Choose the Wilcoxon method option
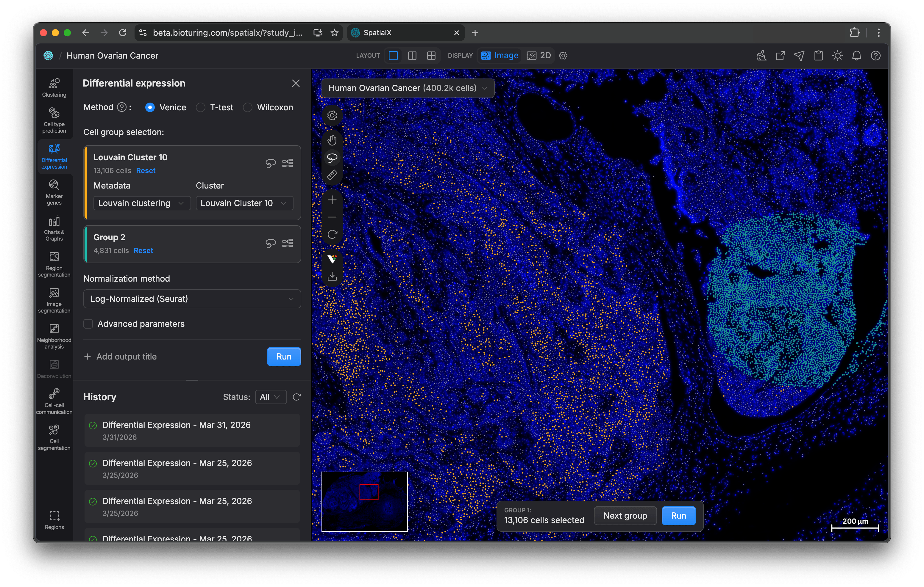The height and width of the screenshot is (587, 924). (247, 107)
